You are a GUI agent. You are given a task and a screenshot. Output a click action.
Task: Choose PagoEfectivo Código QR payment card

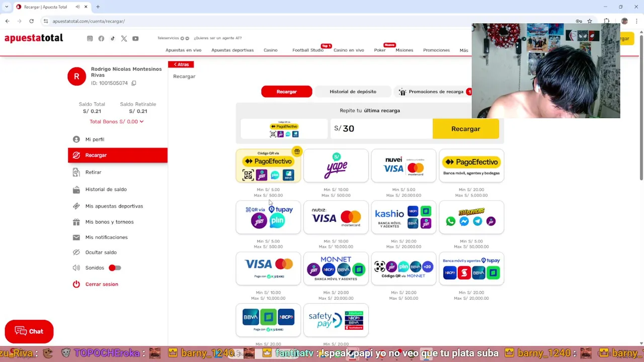point(268,165)
